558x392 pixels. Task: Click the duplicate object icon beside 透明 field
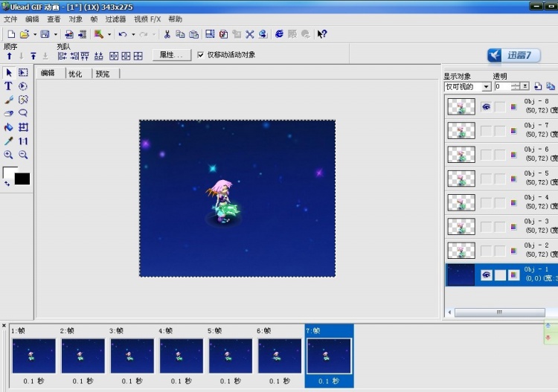click(x=551, y=86)
